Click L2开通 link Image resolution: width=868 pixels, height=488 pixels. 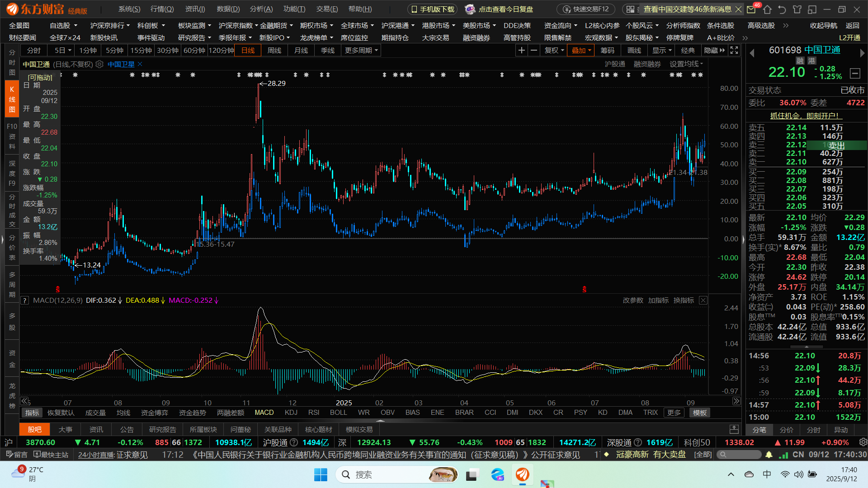tap(849, 38)
